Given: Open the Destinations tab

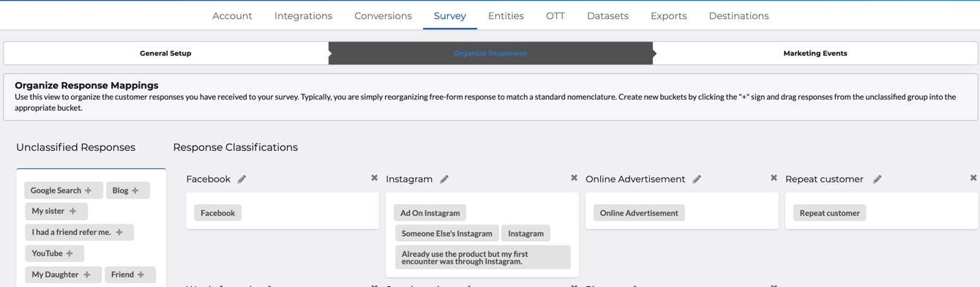Looking at the screenshot, I should pos(738,15).
